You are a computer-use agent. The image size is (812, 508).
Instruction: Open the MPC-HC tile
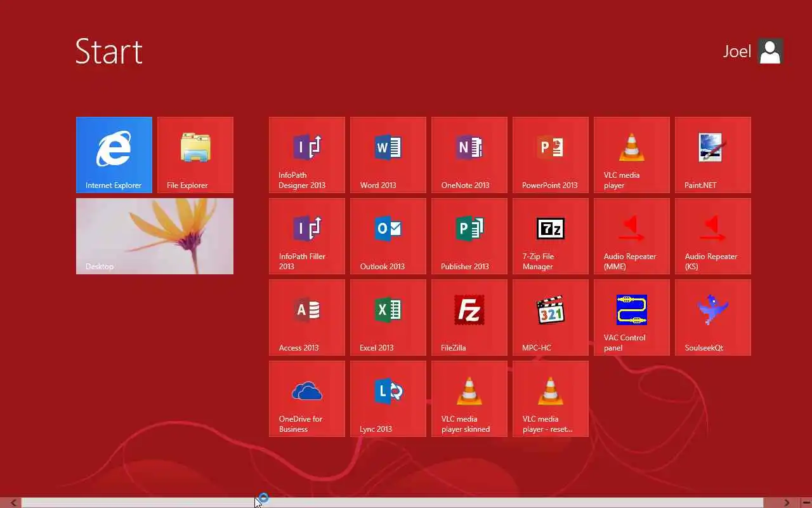tap(551, 317)
